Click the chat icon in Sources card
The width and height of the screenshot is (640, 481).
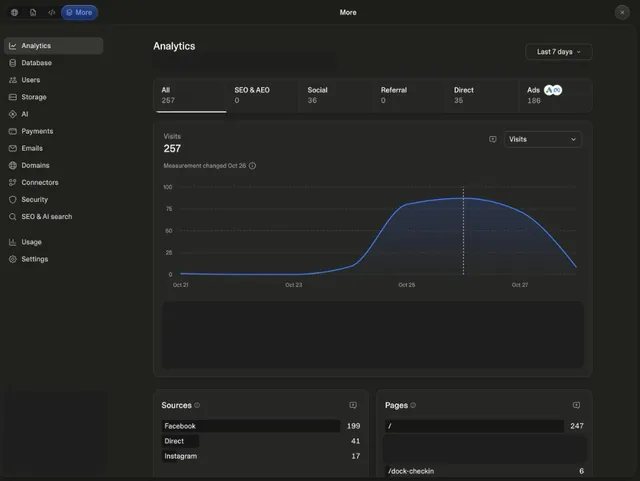pos(353,405)
